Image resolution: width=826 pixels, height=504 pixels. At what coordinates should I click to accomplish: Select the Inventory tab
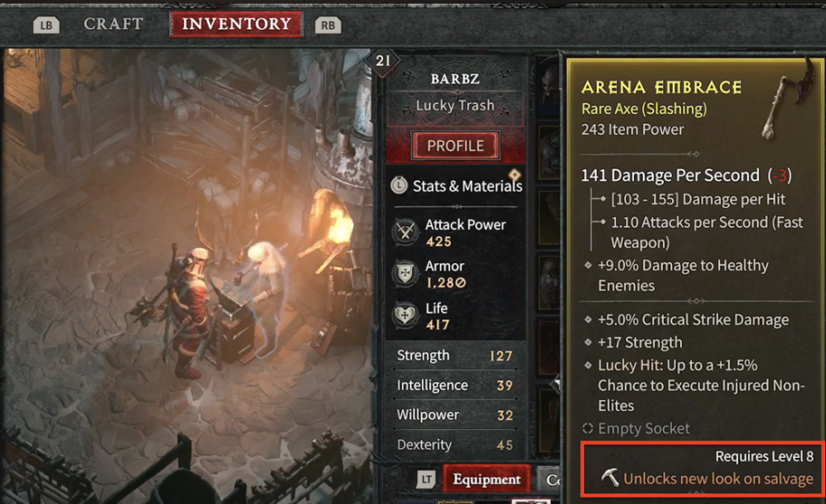[x=236, y=23]
